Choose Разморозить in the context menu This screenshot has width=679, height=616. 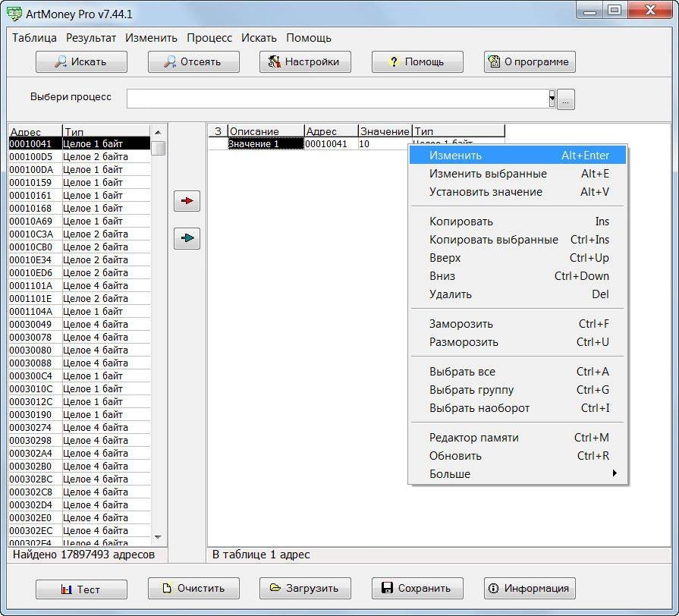(518, 341)
